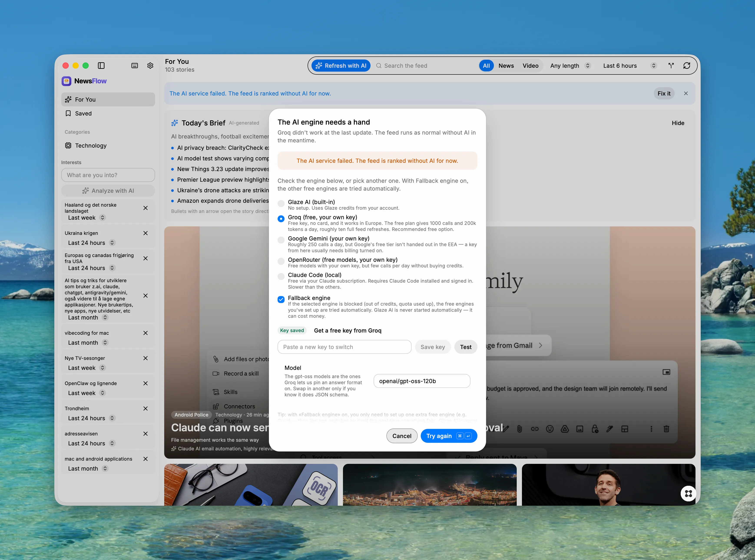Change Nye TV-sesonger Last week period
755x560 pixels.
pyautogui.click(x=87, y=368)
